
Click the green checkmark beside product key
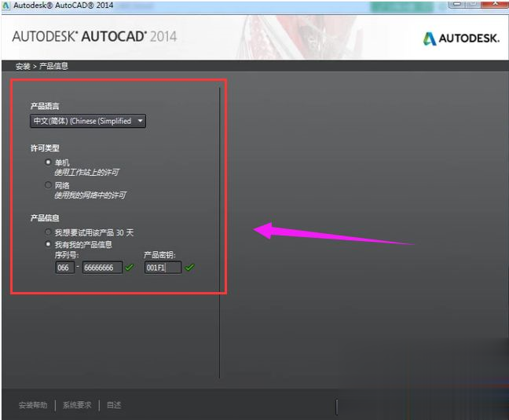pyautogui.click(x=189, y=267)
